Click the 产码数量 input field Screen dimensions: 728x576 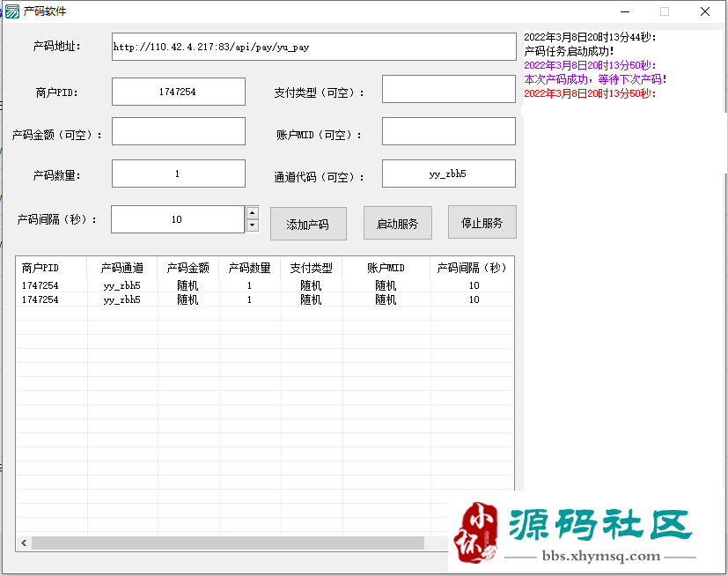(178, 174)
